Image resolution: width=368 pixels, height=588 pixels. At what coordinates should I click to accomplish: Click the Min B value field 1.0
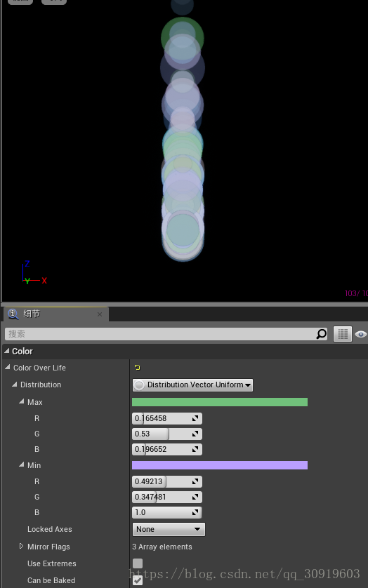(167, 512)
